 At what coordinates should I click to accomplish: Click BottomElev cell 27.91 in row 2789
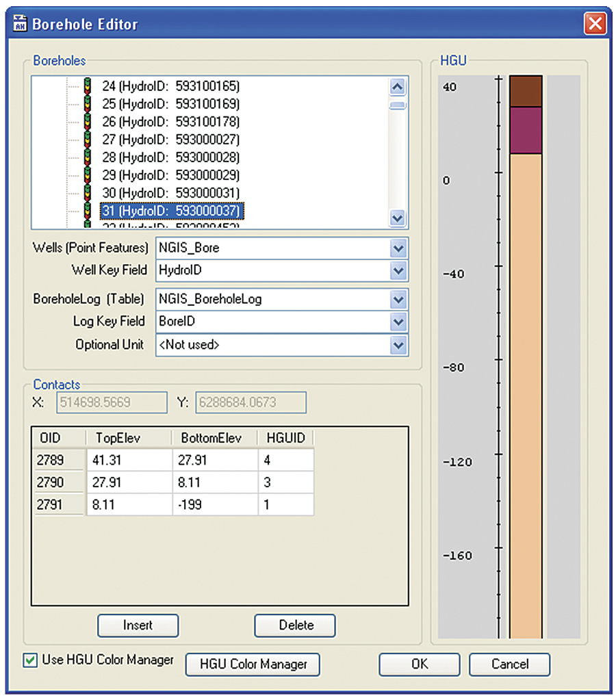coord(216,460)
